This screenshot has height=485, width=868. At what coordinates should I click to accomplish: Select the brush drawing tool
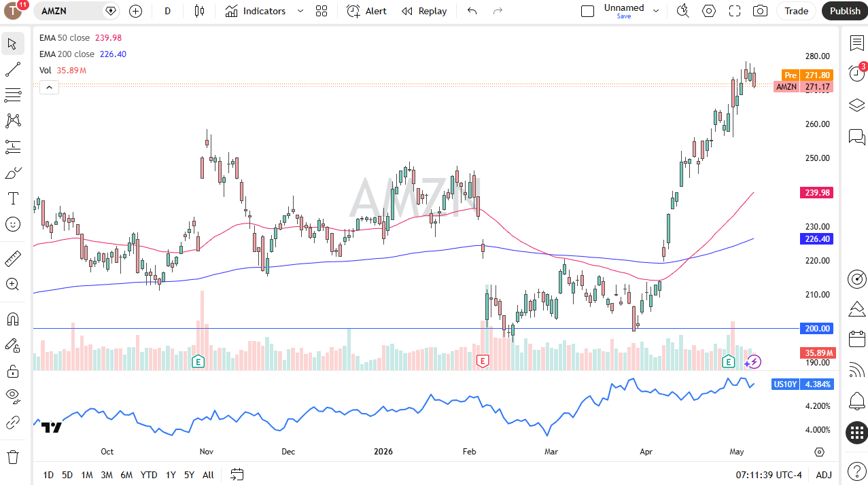pos(12,173)
